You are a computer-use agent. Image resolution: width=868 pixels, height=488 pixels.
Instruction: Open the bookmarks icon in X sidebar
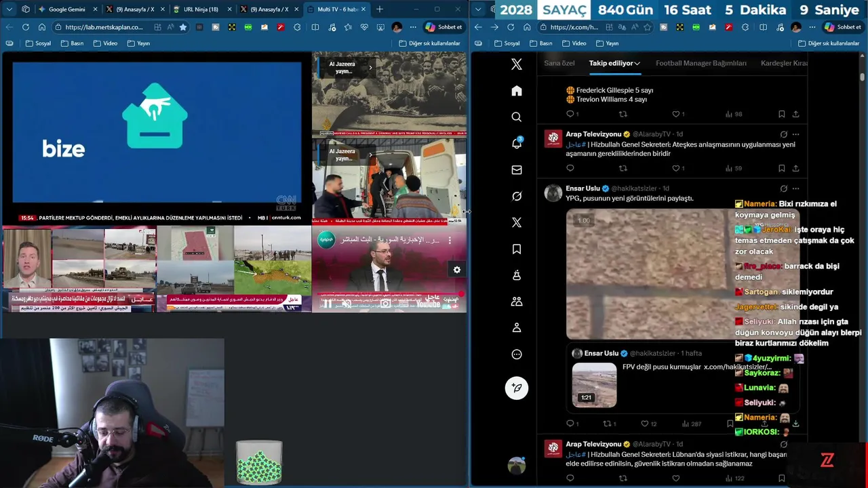tap(517, 249)
